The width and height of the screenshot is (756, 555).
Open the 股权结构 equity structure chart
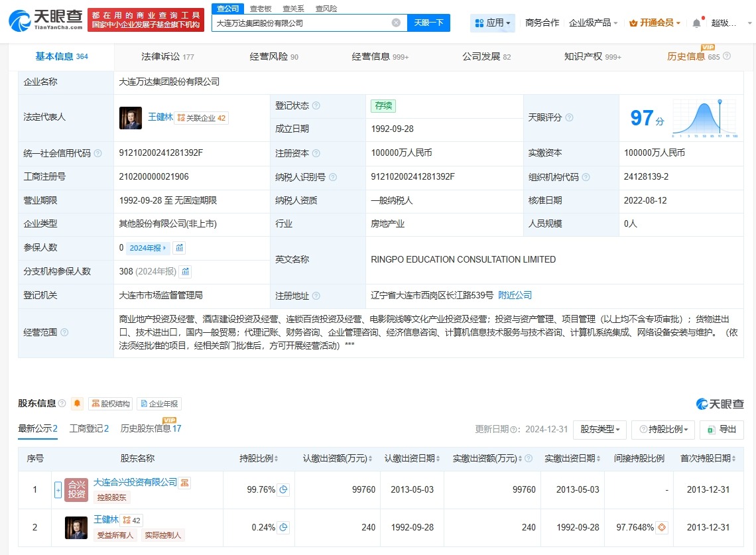(x=109, y=403)
